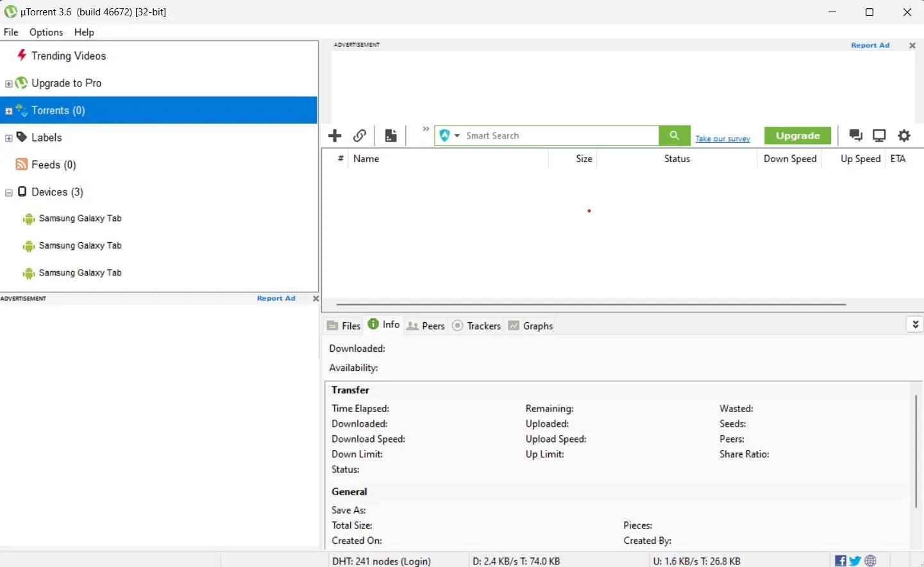Screen dimensions: 924x567
Task: Follow the Take our survey link
Action: click(723, 138)
